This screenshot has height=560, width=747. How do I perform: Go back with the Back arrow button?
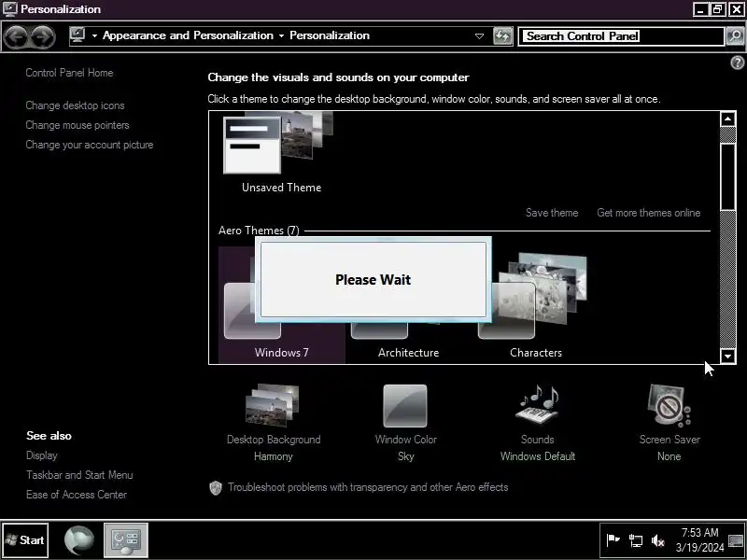click(15, 36)
